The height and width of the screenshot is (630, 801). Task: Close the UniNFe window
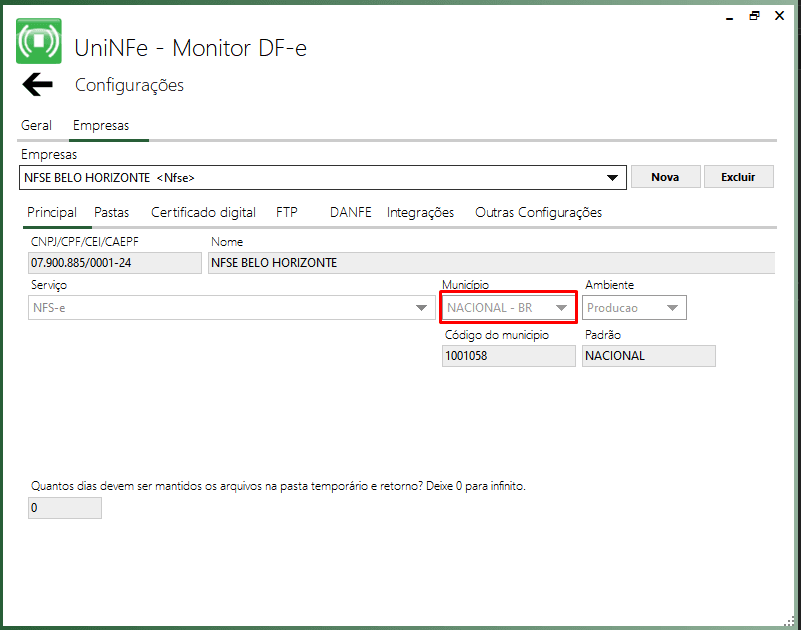pyautogui.click(x=780, y=16)
